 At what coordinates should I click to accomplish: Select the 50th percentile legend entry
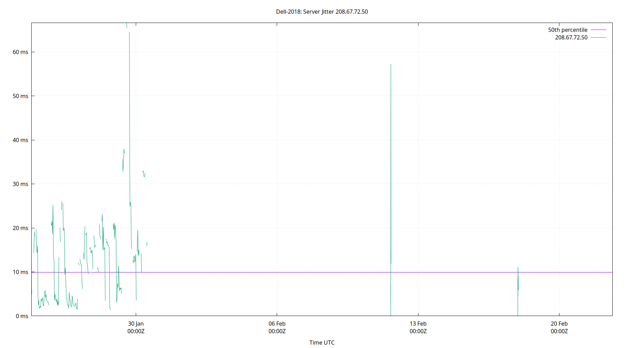[567, 30]
